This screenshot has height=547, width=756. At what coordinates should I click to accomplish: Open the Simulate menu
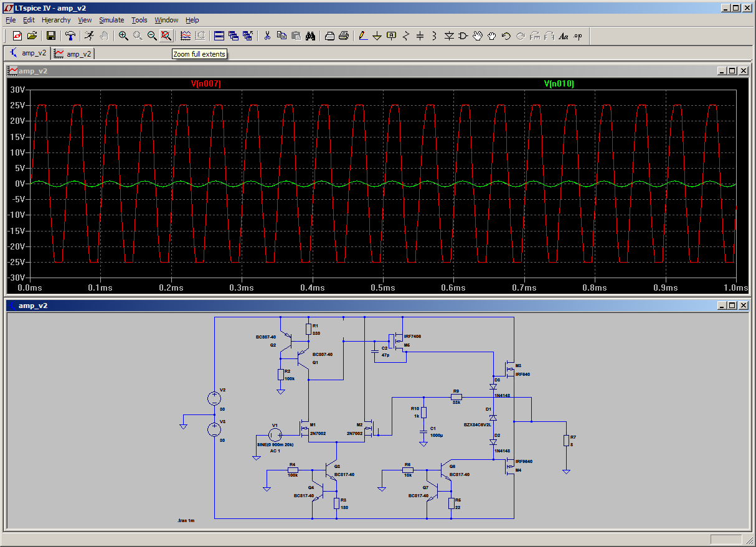[x=111, y=20]
